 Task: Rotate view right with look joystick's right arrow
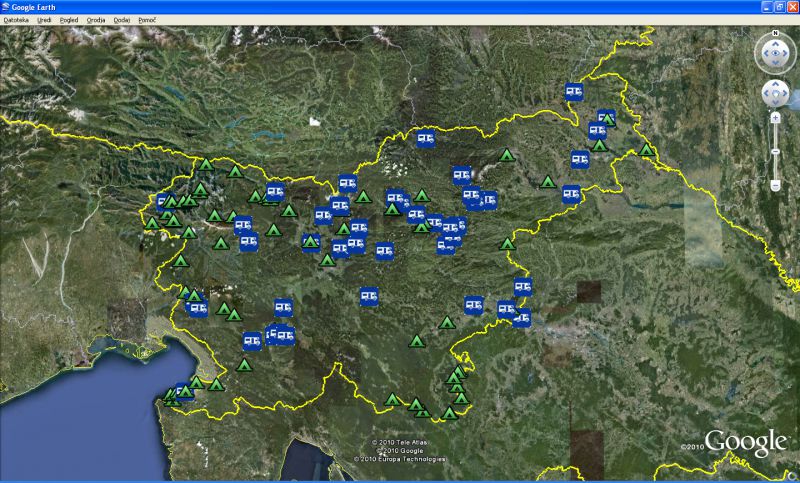point(785,53)
